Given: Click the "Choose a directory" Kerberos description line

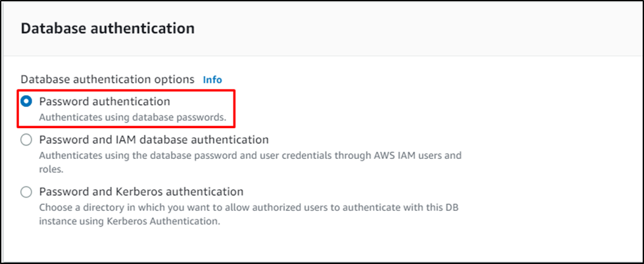Looking at the screenshot, I should 250,208.
